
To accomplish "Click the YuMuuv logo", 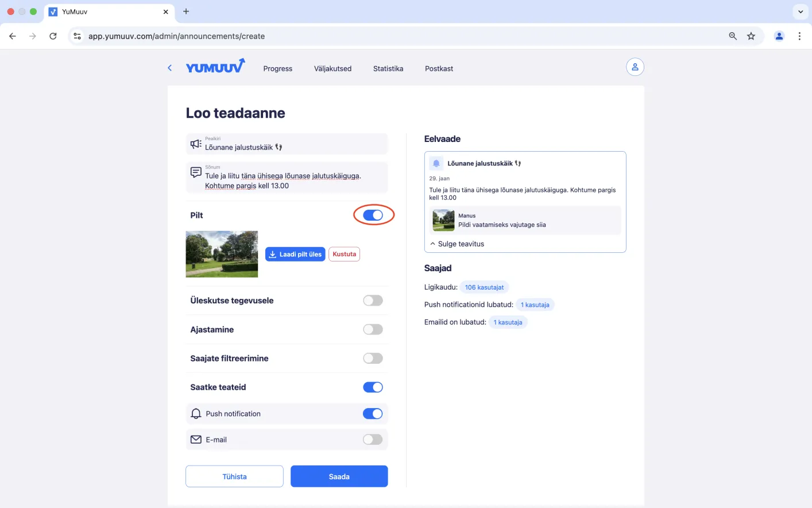I will 215,67.
